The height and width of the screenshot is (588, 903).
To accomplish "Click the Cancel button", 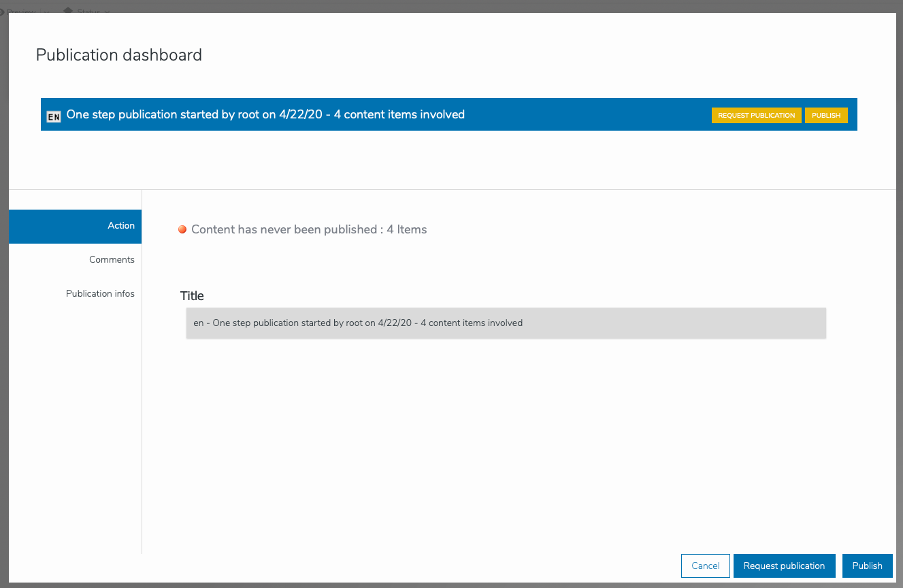I will pos(705,566).
